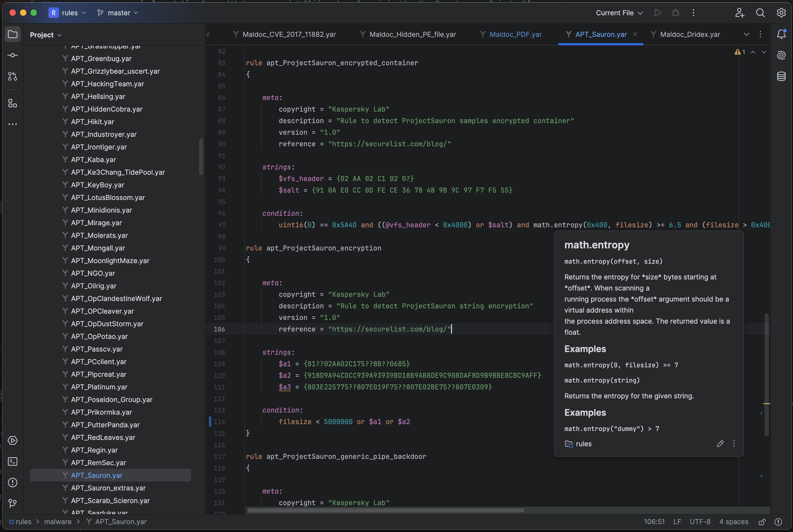Switch to the Maldoc_Dridex.yar tab
The height and width of the screenshot is (532, 793).
coord(690,34)
